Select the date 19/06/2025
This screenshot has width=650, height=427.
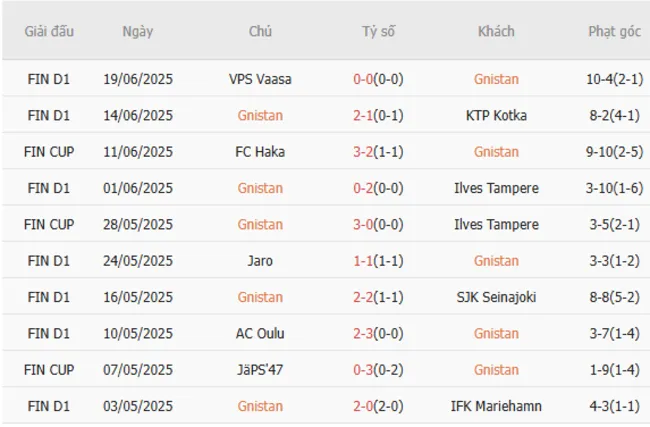coord(138,79)
